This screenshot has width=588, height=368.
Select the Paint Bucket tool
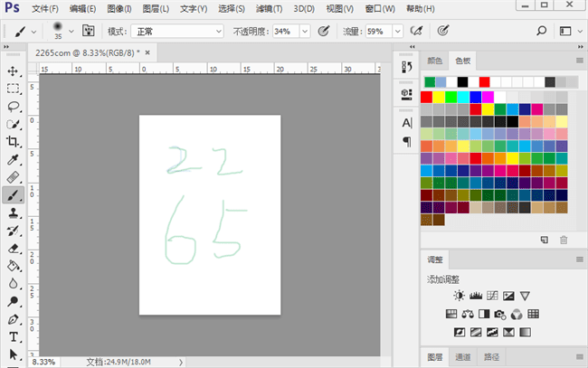pyautogui.click(x=14, y=265)
